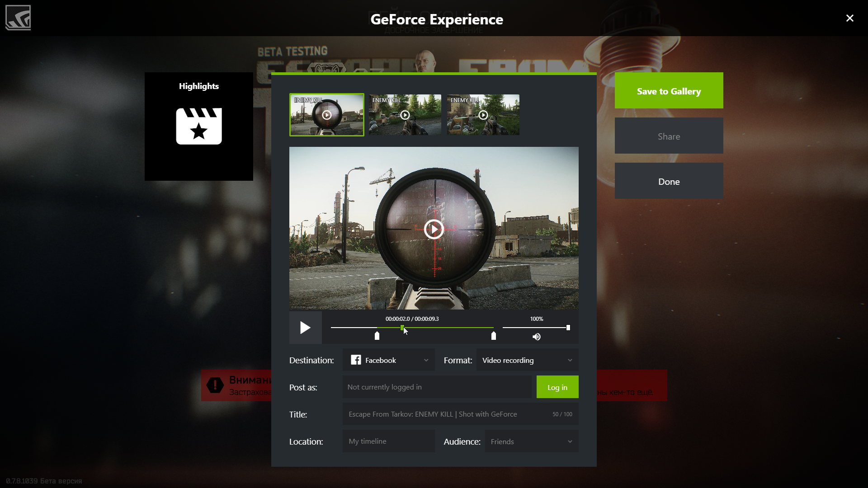This screenshot has height=488, width=868.
Task: Click the volume slider handle at 100%
Action: coord(568,328)
